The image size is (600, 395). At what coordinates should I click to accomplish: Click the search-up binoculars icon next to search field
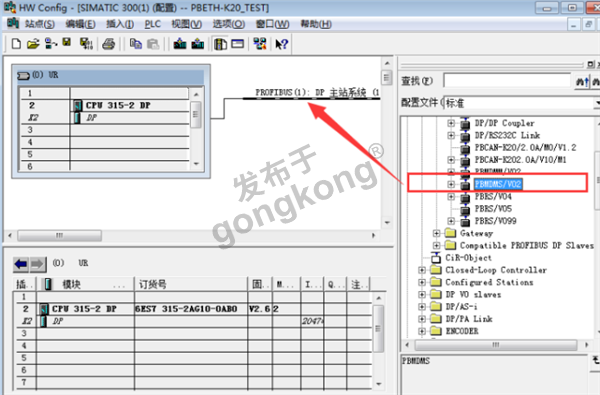coord(582,81)
